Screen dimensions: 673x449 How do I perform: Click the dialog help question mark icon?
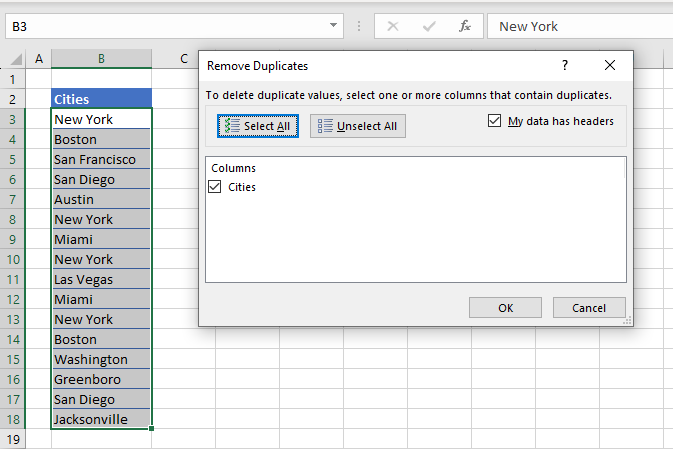coord(565,65)
